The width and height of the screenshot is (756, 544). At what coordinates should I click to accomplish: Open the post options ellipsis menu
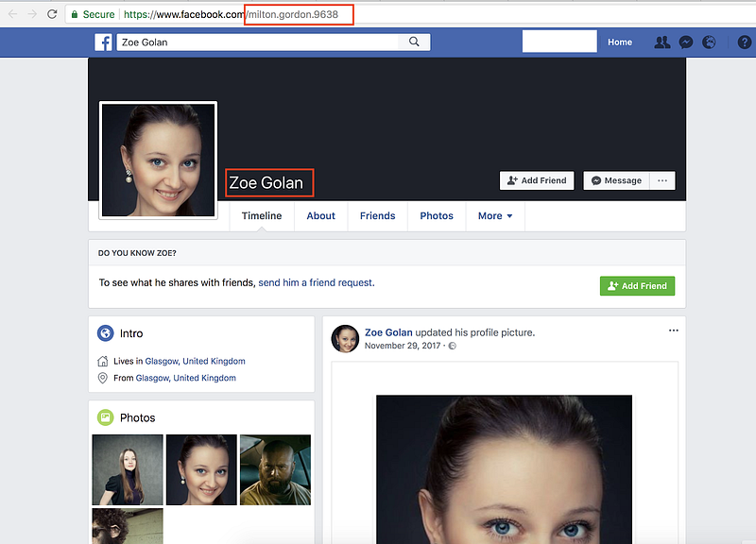673,331
